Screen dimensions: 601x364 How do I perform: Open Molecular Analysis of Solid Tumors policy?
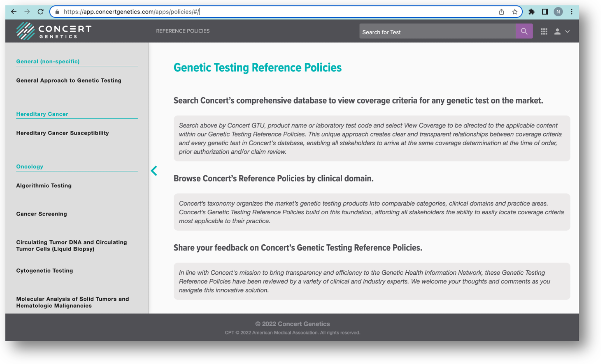click(73, 302)
